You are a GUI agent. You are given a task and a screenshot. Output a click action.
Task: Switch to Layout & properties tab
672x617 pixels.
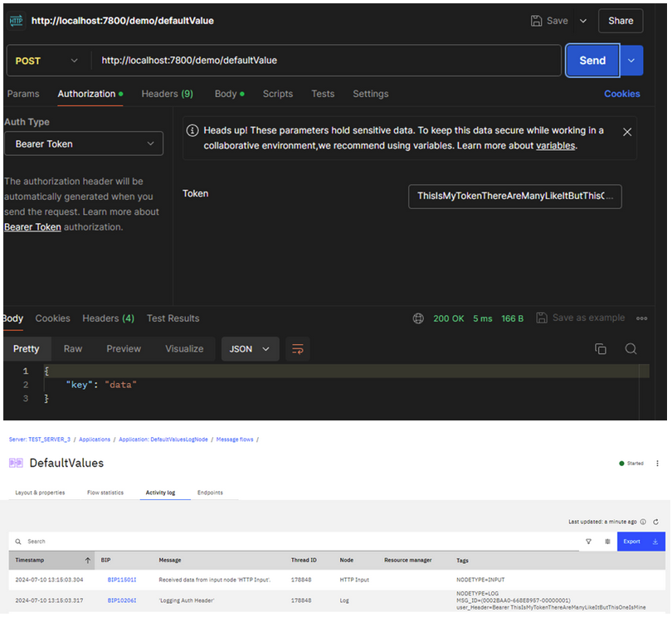[x=40, y=493]
